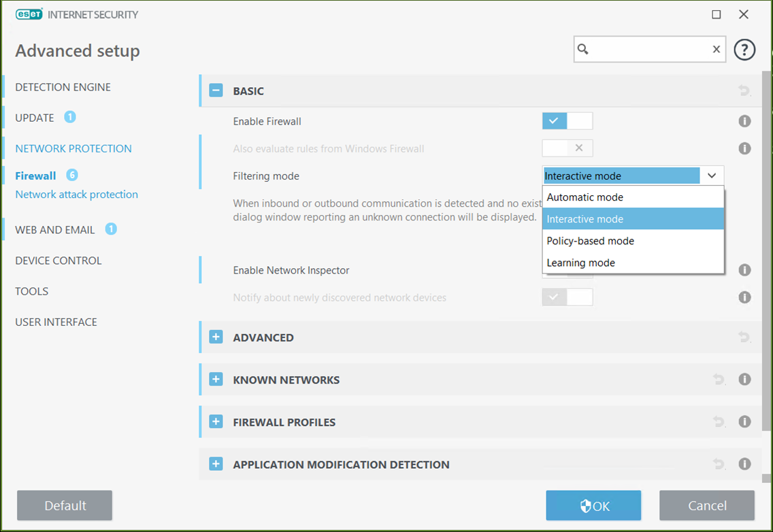Click the Enable Network Inspector label
Image resolution: width=773 pixels, height=532 pixels.
tap(291, 270)
